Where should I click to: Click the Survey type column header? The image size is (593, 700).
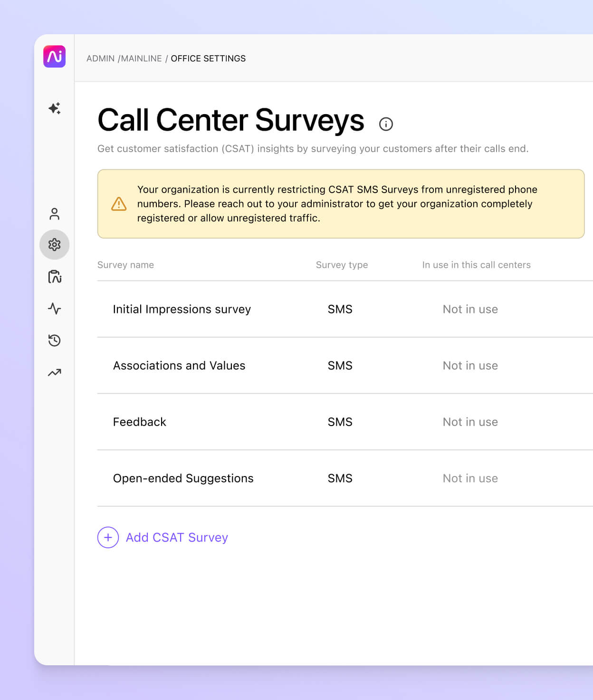pos(342,265)
